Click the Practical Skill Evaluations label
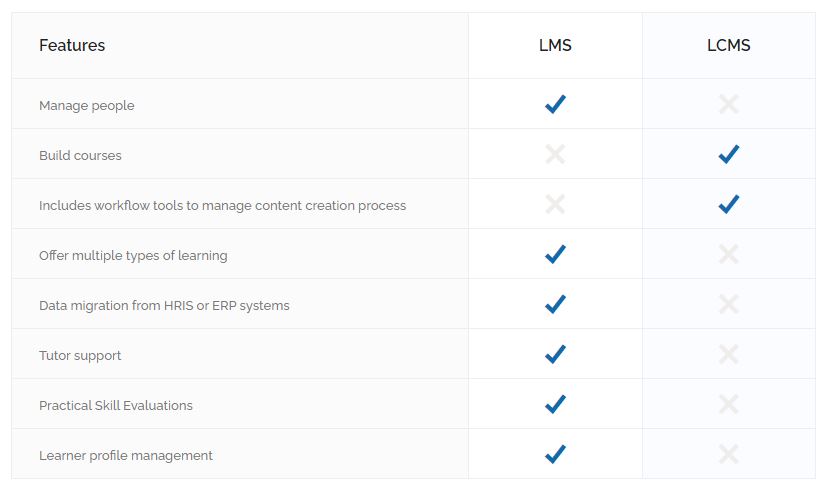Image resolution: width=829 pixels, height=488 pixels. pos(116,405)
